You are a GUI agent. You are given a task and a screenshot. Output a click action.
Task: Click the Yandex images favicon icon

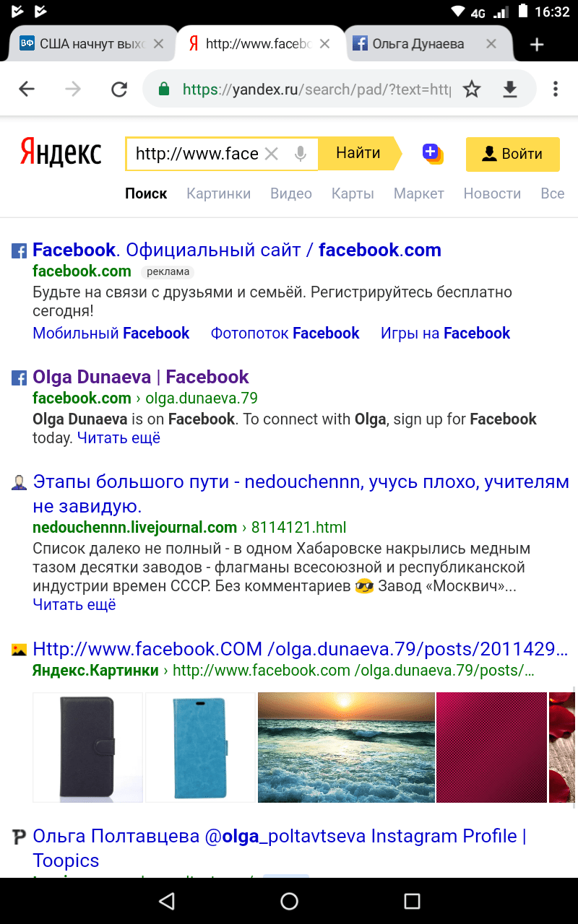[x=19, y=650]
